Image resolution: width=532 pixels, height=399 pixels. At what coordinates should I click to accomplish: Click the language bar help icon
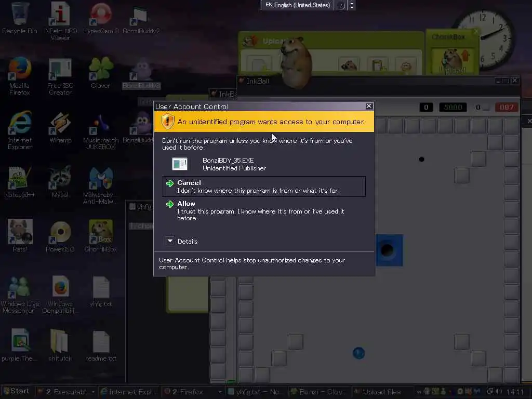coord(341,5)
